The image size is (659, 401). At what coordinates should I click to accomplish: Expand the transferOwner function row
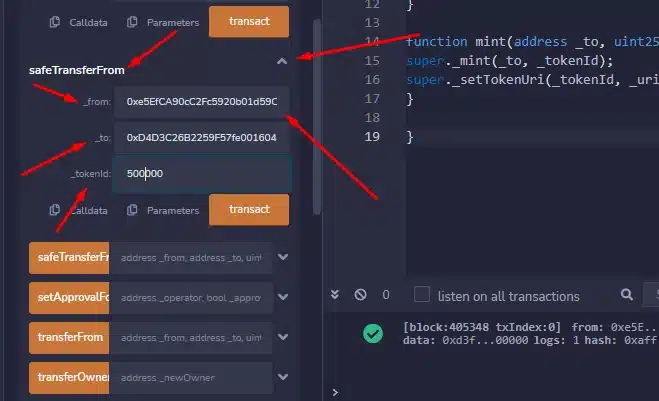coord(283,377)
